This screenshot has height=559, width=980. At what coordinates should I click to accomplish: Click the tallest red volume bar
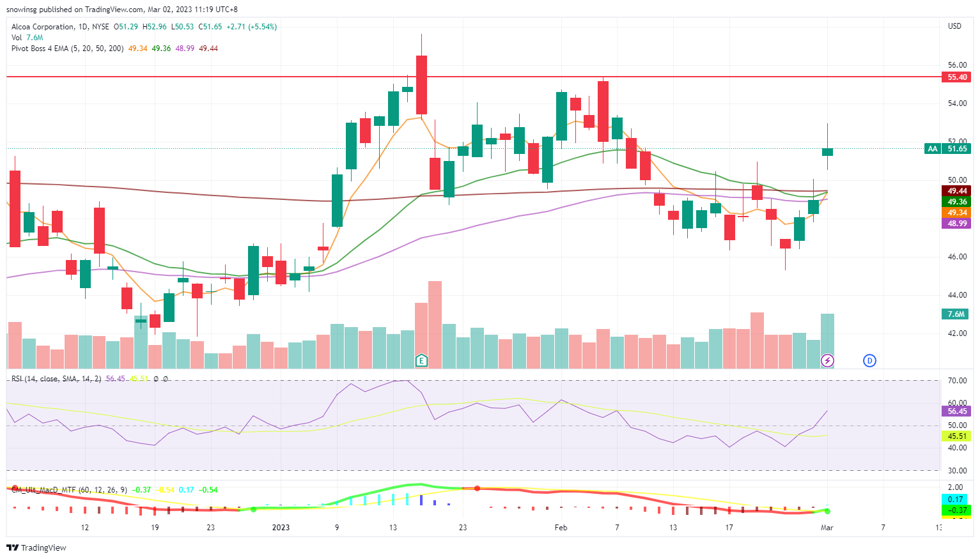(x=435, y=325)
